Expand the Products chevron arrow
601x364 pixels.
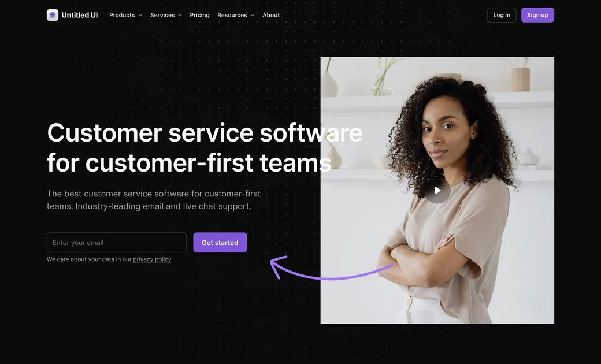pos(140,16)
